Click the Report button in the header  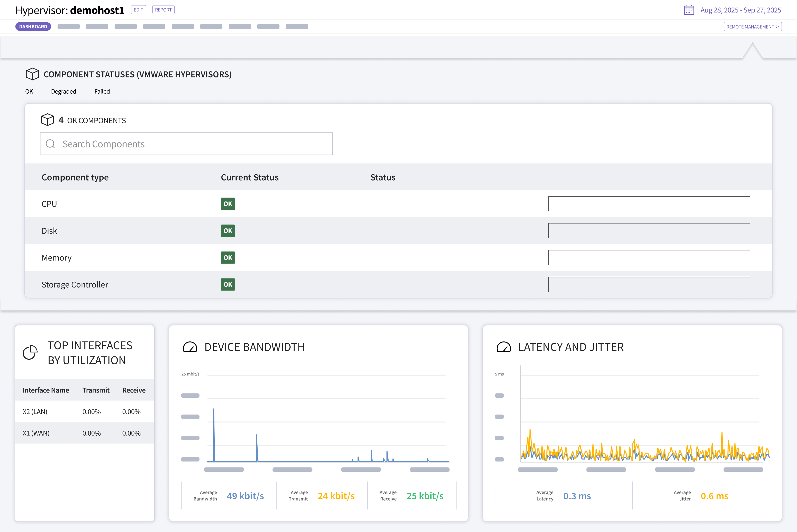163,10
